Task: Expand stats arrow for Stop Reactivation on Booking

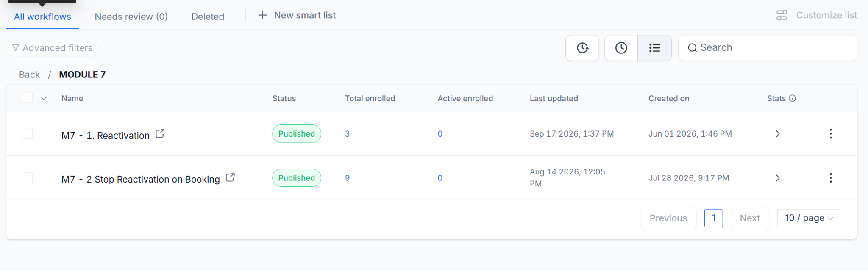Action: (778, 178)
